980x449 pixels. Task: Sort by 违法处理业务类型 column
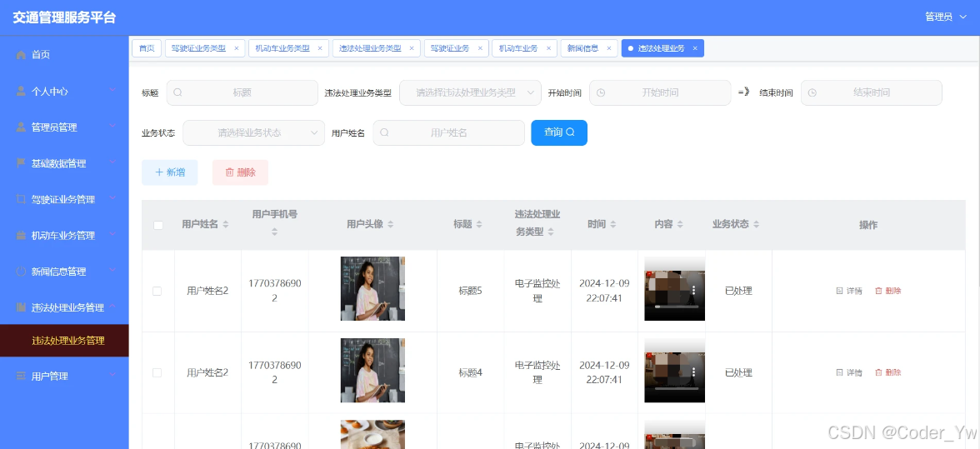tap(551, 232)
